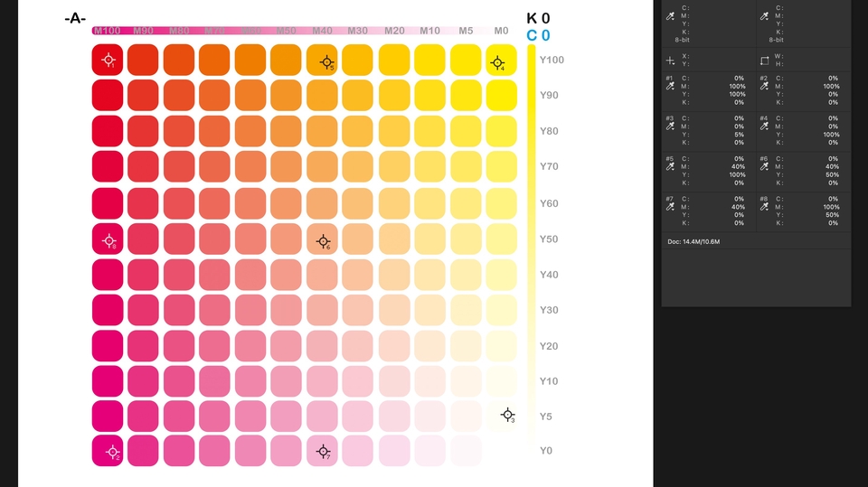Click color sampler marker 4 on the yellow swatch

(496, 62)
